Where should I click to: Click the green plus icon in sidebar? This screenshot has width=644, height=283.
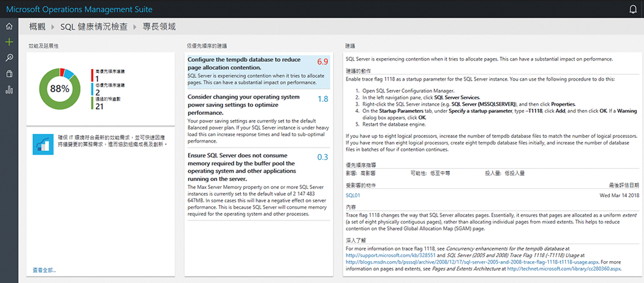click(x=9, y=42)
